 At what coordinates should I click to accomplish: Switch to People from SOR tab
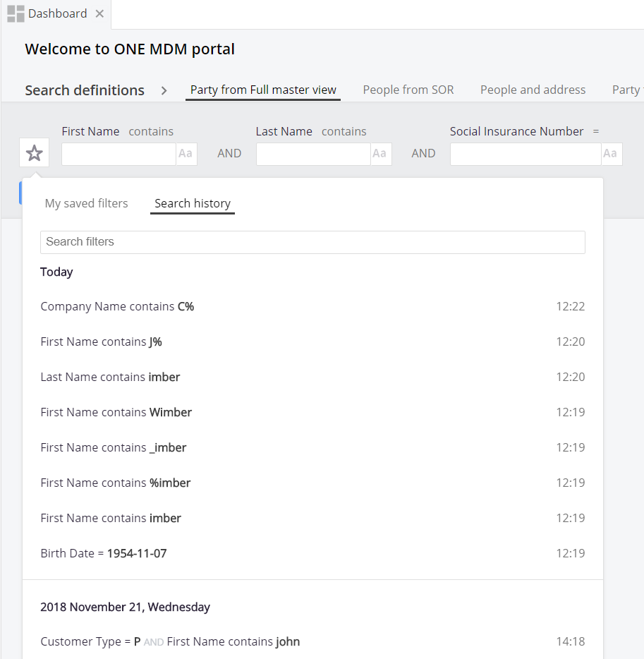408,90
